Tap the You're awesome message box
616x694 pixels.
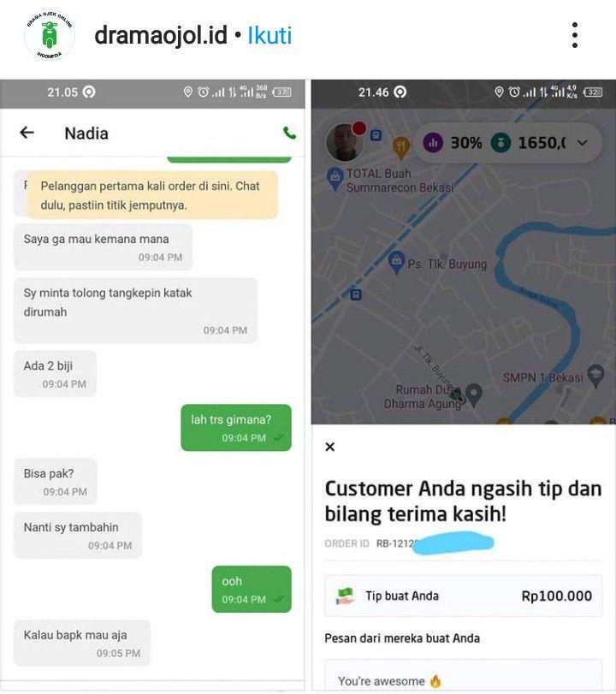tap(464, 676)
